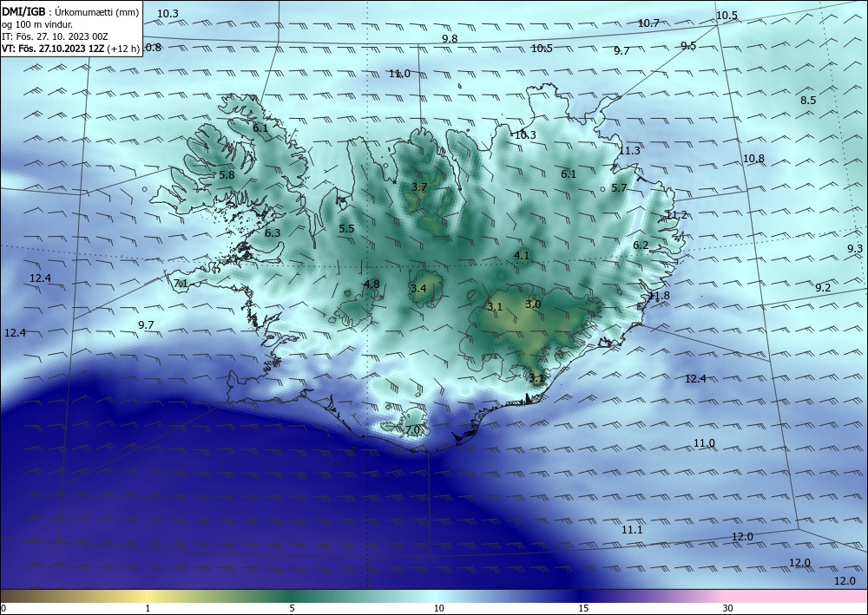The height and width of the screenshot is (615, 868).
Task: Pick the 10.8 value east of Iceland
Action: pos(753,159)
